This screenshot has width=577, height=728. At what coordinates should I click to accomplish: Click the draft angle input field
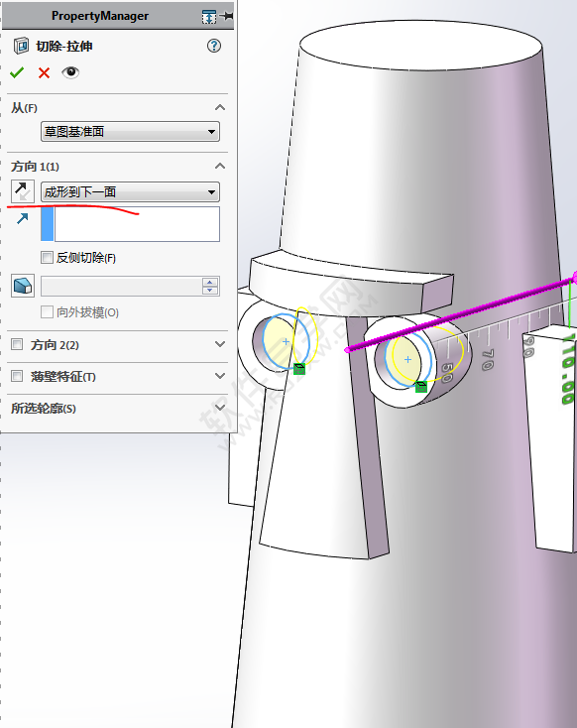tap(121, 286)
